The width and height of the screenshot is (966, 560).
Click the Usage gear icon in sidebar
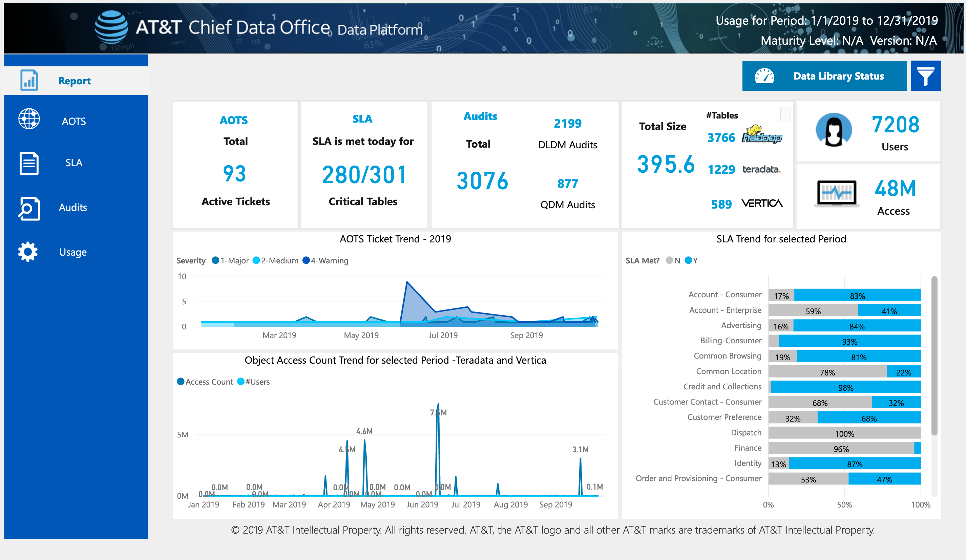(28, 252)
